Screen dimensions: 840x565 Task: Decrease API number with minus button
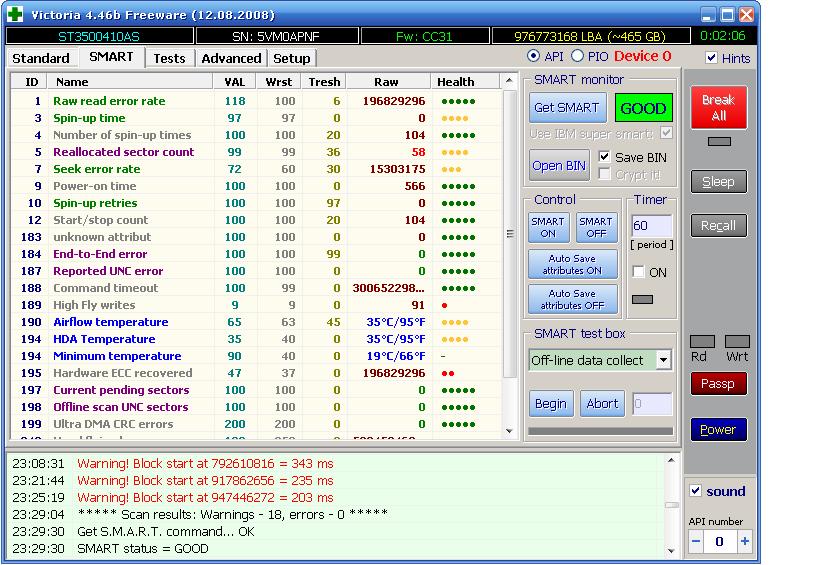pos(695,541)
